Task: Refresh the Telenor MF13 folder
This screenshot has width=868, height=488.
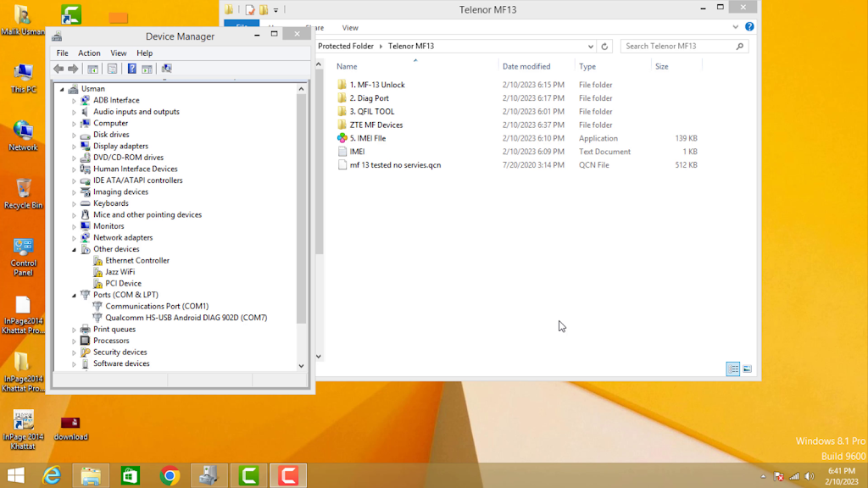Action: coord(604,47)
